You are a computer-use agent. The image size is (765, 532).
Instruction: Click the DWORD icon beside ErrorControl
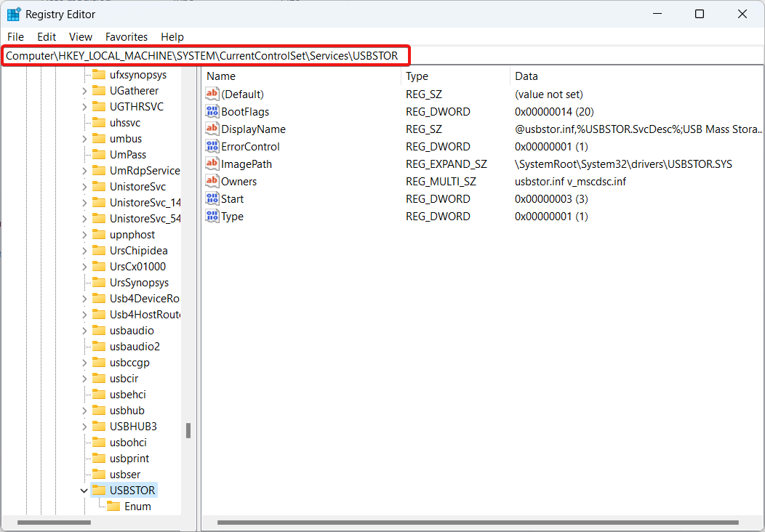(x=212, y=146)
